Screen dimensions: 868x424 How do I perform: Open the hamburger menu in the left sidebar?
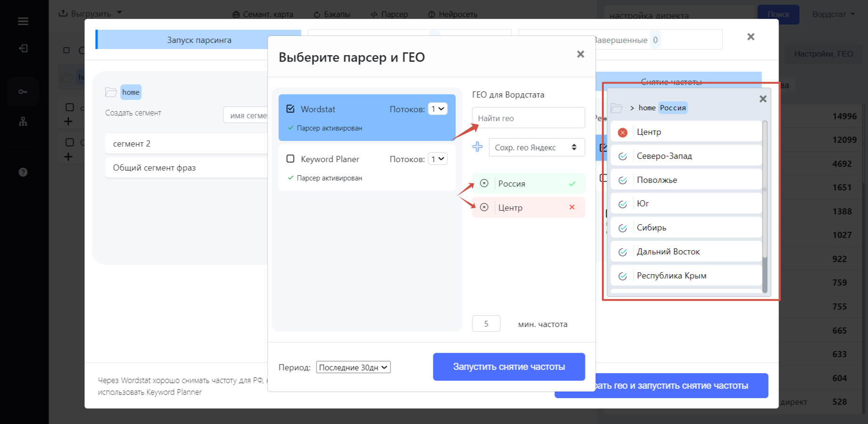23,21
